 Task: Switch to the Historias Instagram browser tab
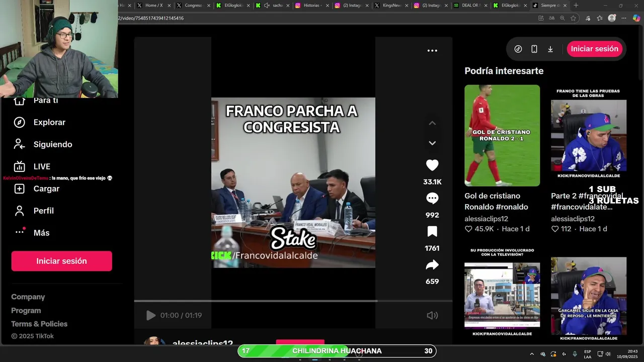(312, 6)
